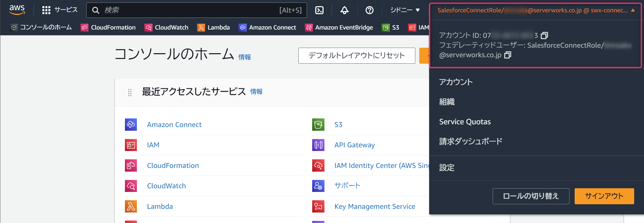Click the CloudWatch icon in list
Viewport: 644px width, 223px height.
(131, 186)
